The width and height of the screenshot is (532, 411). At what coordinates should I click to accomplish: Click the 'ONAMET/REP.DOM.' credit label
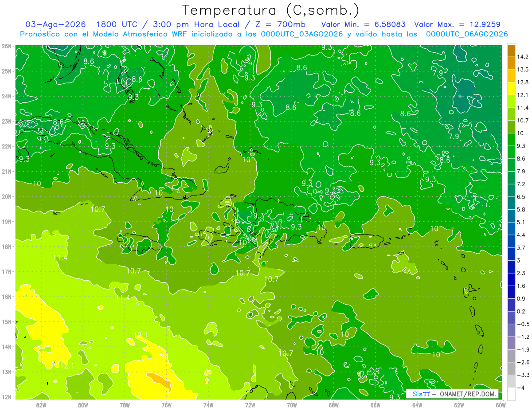(x=469, y=394)
